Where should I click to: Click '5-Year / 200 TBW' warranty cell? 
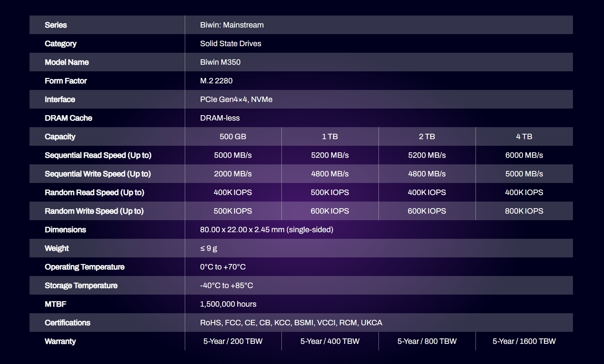click(233, 341)
